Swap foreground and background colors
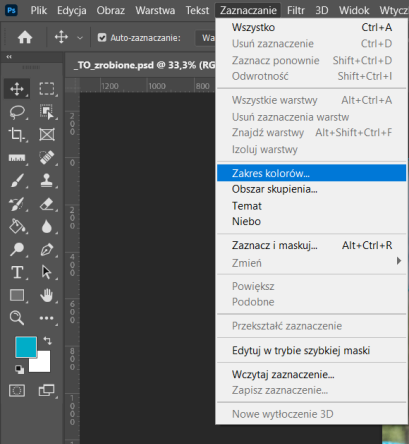 pyautogui.click(x=48, y=340)
